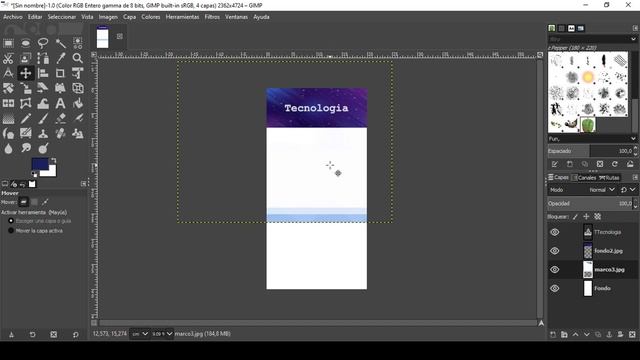Delete the selected layer
The height and width of the screenshot is (360, 640).
pyautogui.click(x=632, y=334)
